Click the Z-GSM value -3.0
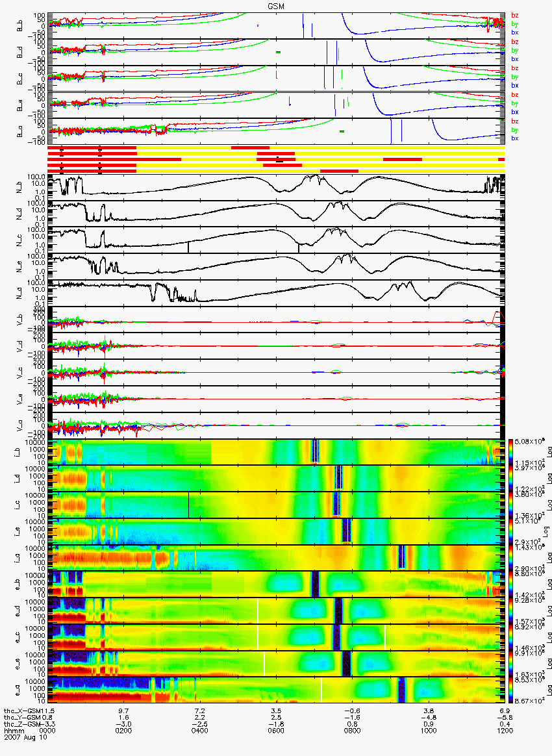The height and width of the screenshot is (756, 552). 123,725
